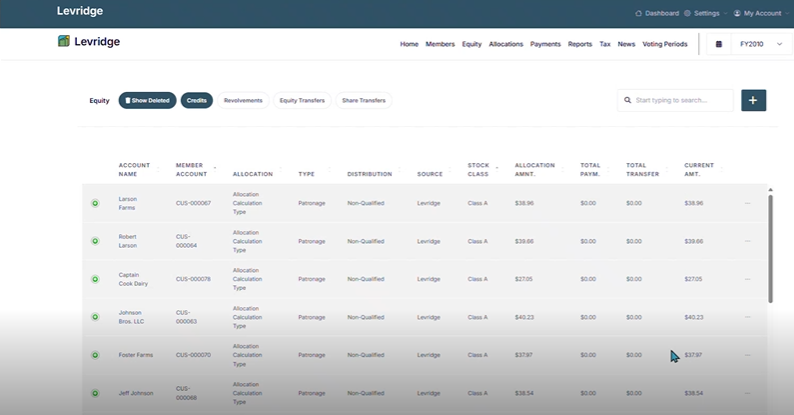Click the fiscal year calendar icon
The height and width of the screenshot is (415, 794).
[x=720, y=44]
